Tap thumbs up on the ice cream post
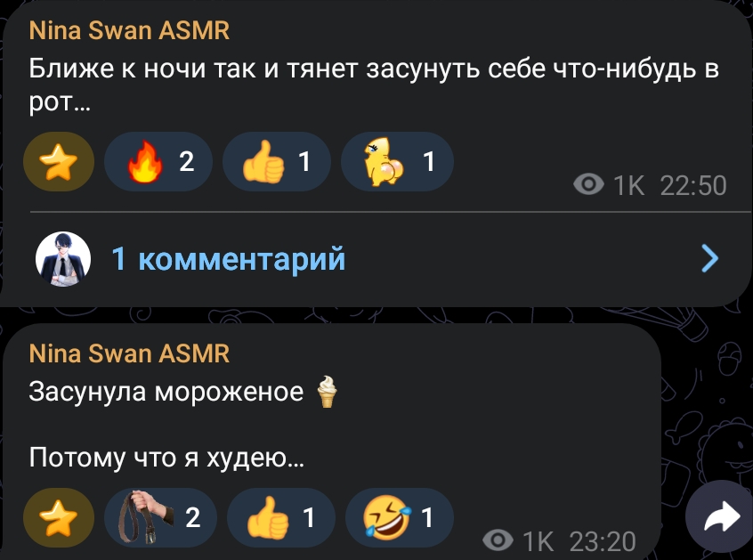The height and width of the screenshot is (560, 753). 281,518
